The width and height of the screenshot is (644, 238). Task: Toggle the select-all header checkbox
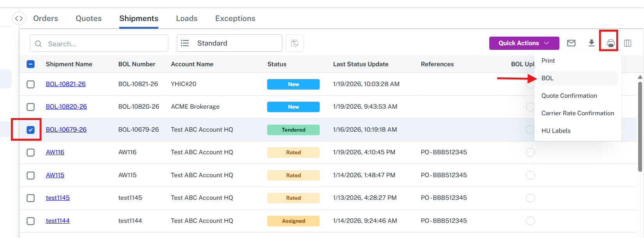30,64
